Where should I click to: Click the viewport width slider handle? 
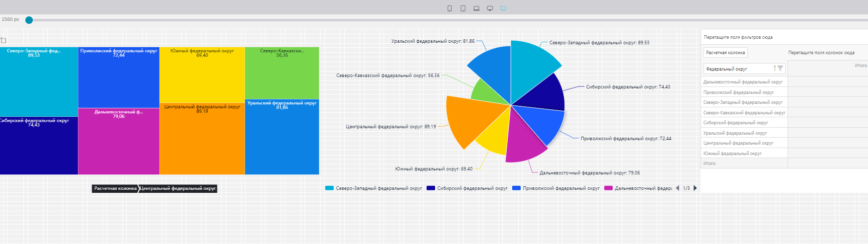(x=29, y=20)
